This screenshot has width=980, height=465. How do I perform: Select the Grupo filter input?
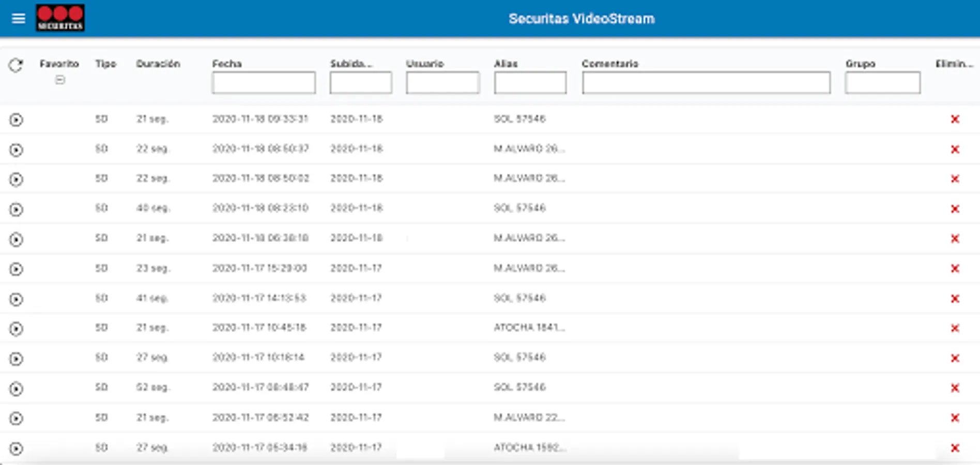(x=882, y=82)
